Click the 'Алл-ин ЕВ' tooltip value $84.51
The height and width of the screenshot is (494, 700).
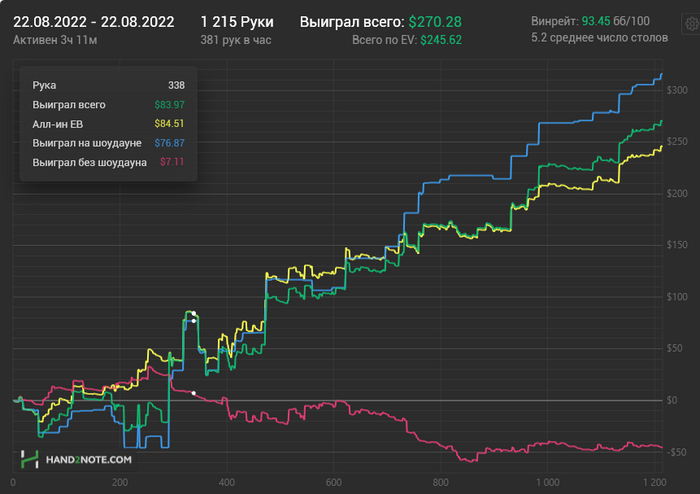click(x=169, y=124)
